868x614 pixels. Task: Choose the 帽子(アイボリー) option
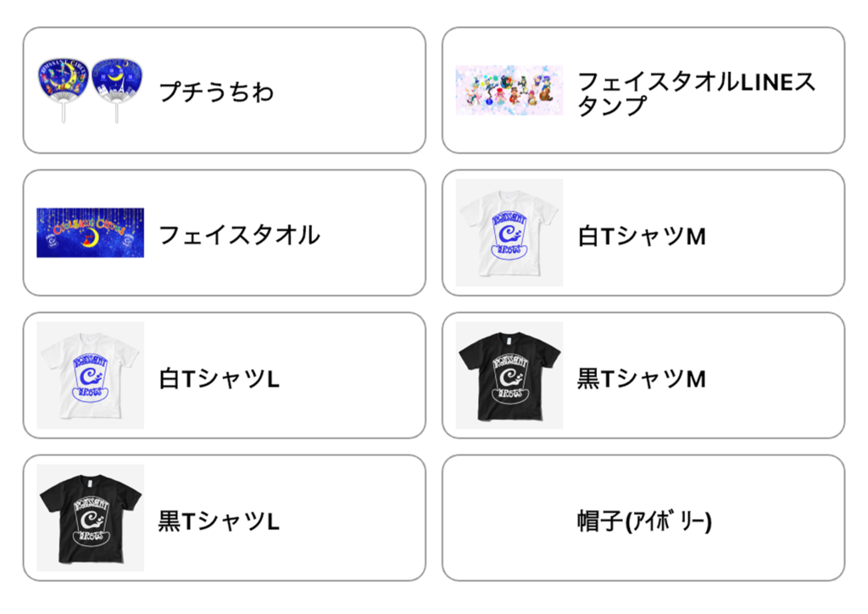click(643, 521)
